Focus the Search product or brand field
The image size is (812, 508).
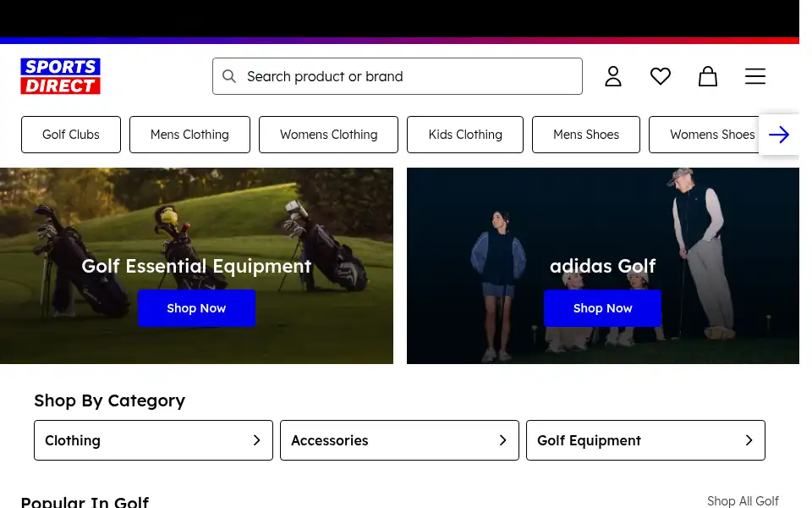(x=398, y=76)
